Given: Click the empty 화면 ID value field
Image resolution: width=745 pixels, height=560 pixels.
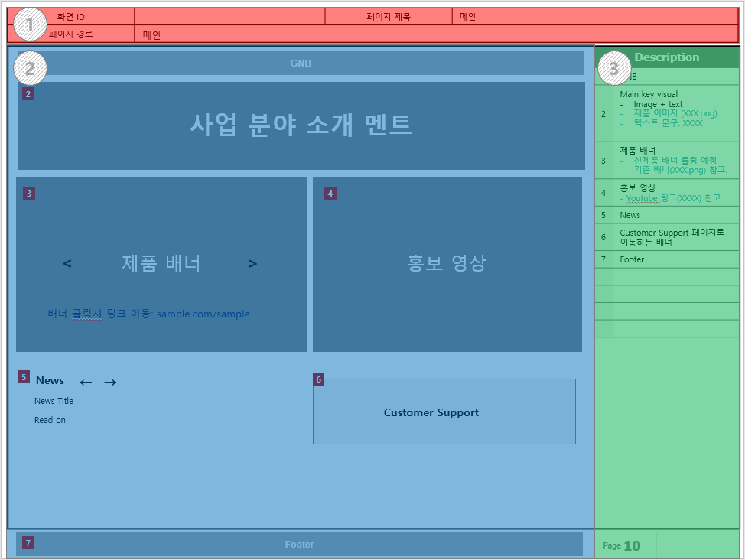Looking at the screenshot, I should pyautogui.click(x=230, y=17).
